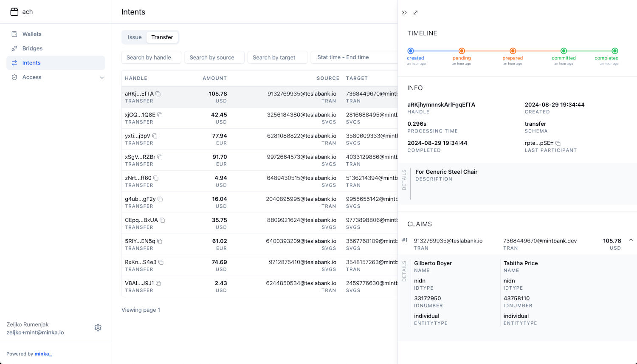Select the committed timeline marker
This screenshot has height=364, width=637.
pos(564,51)
